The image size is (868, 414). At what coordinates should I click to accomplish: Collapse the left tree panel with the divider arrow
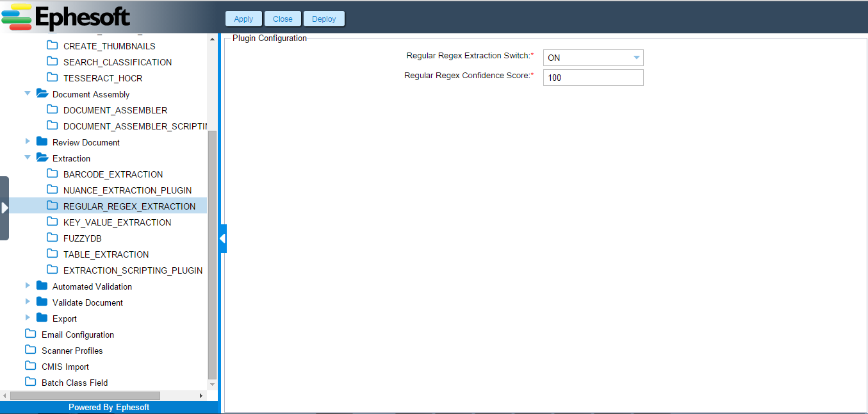222,238
